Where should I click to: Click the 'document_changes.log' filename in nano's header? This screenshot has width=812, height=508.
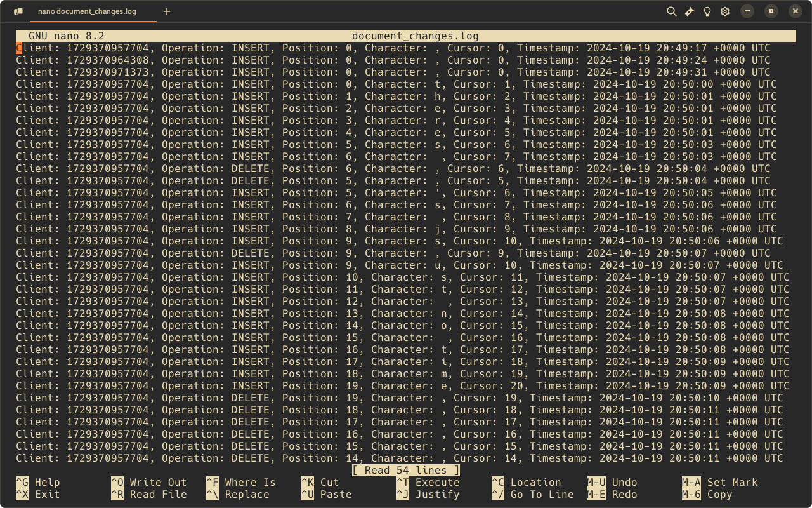pyautogui.click(x=416, y=36)
